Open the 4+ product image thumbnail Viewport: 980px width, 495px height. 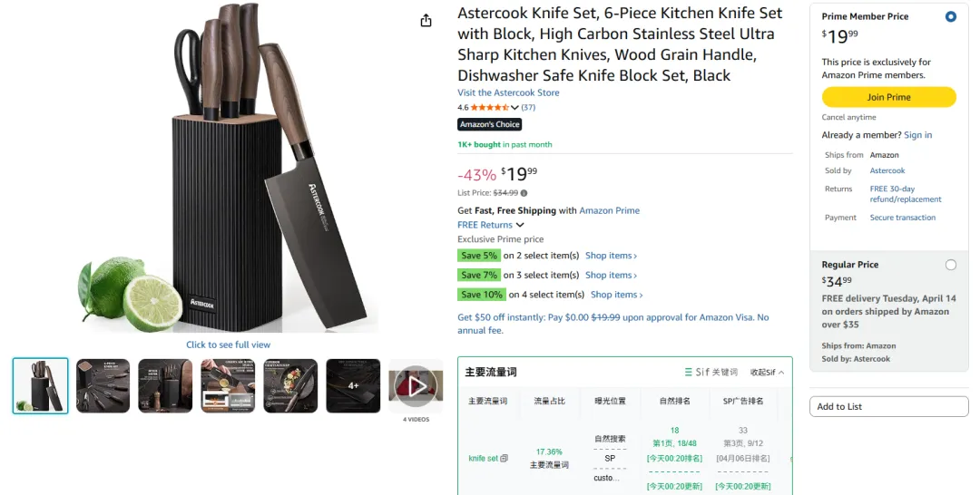pyautogui.click(x=353, y=386)
